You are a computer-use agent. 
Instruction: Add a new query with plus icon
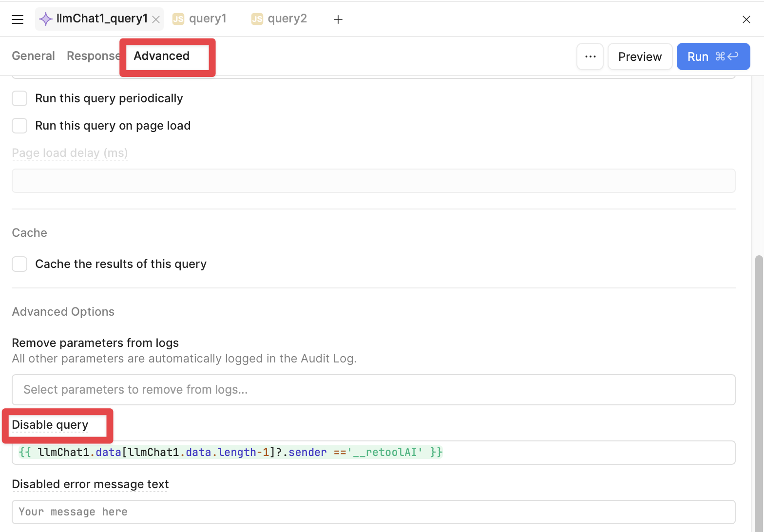338,19
